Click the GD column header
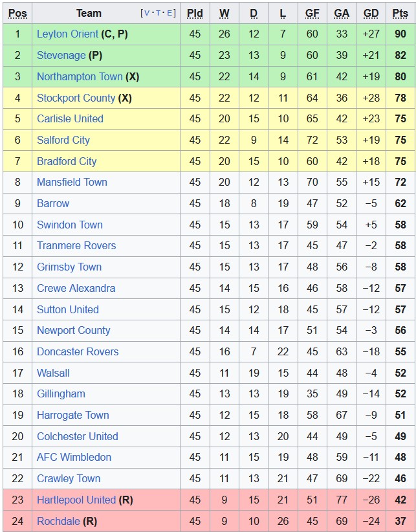416x532 pixels. 371,13
